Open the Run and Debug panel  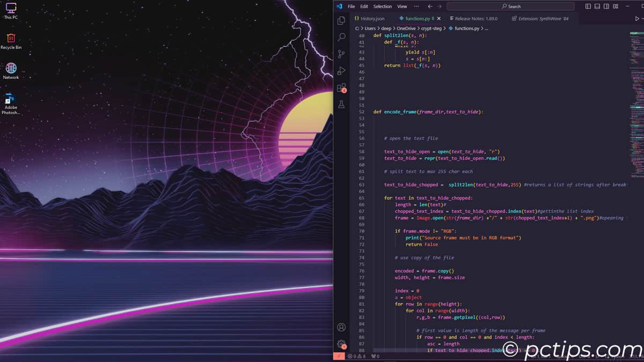click(341, 70)
